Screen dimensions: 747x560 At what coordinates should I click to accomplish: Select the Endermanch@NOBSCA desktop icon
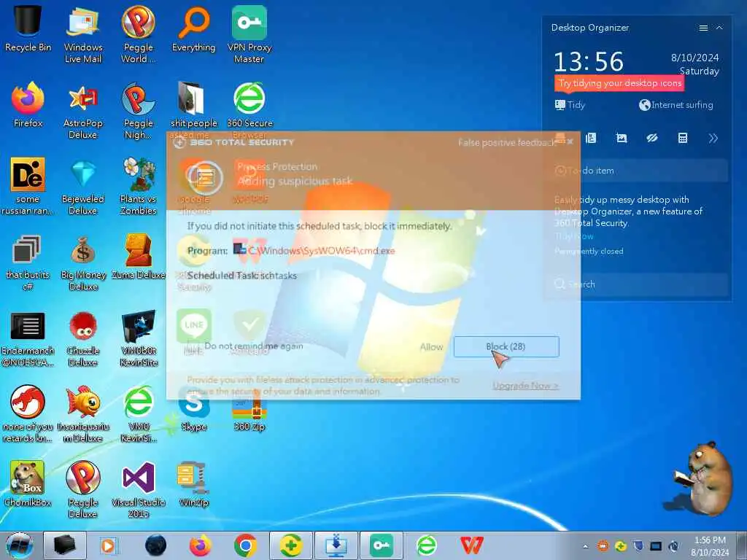tap(28, 339)
